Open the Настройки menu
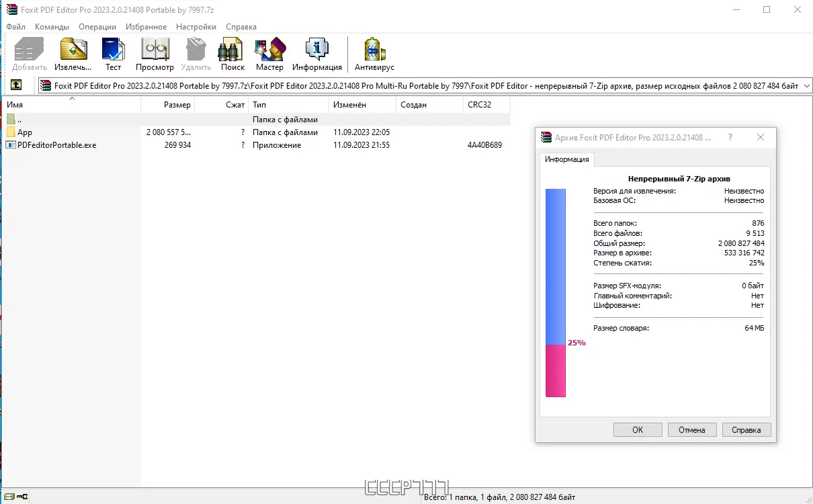813x504 pixels. coord(196,27)
